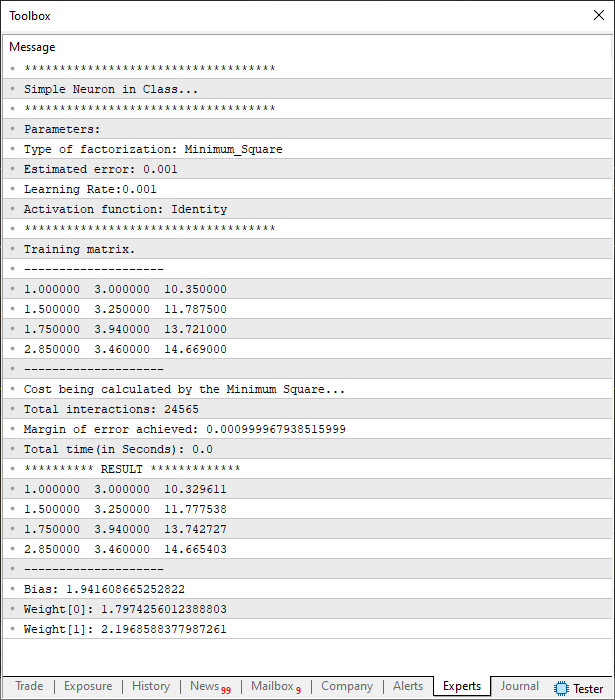Select the Weight[1] log entry

coord(125,629)
